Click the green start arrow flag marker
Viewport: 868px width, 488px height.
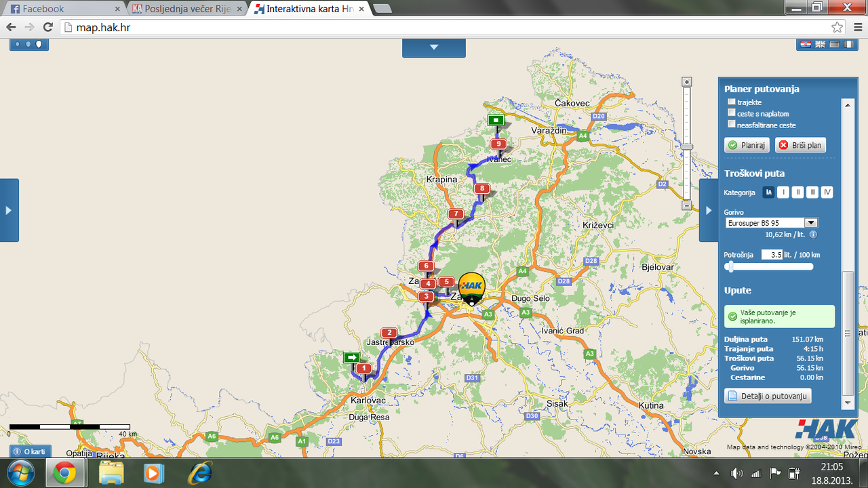click(351, 357)
